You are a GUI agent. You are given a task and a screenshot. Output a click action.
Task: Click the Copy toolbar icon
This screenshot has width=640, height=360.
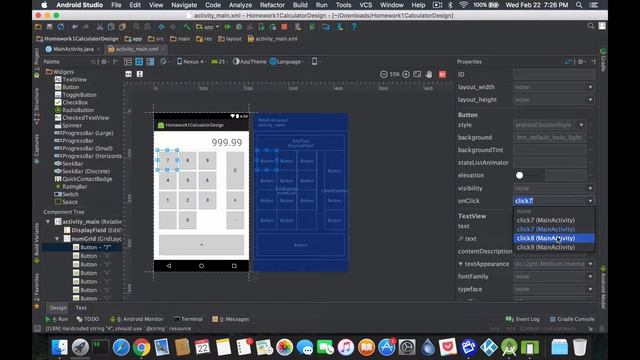[x=111, y=27]
